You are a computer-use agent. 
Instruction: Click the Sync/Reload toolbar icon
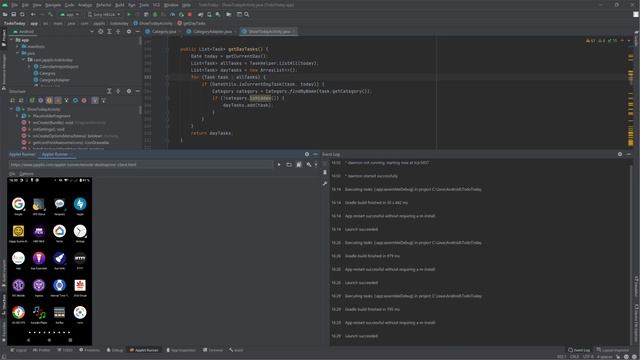click(x=22, y=14)
